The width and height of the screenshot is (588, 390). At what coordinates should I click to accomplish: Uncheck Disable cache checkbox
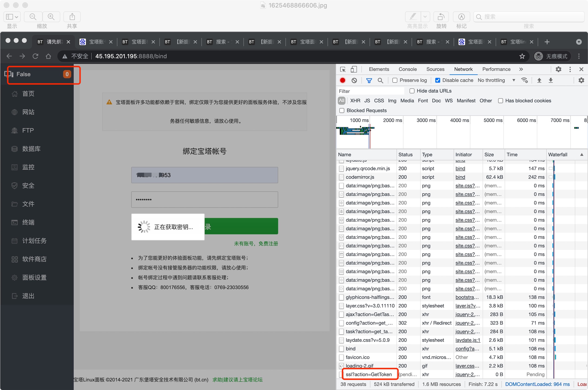click(438, 80)
